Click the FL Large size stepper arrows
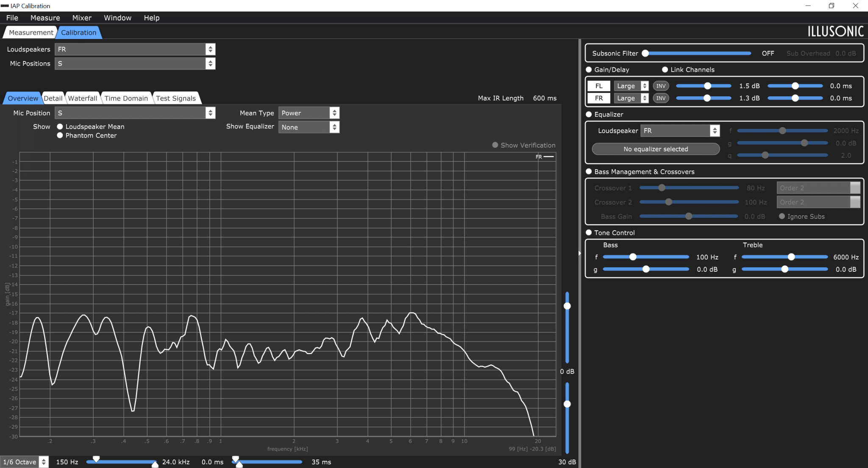The height and width of the screenshot is (468, 868). point(644,86)
